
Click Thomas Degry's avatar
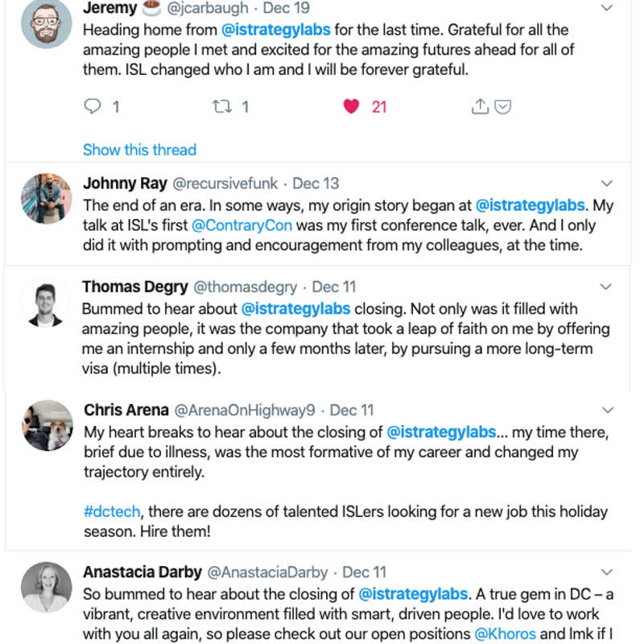(46, 303)
